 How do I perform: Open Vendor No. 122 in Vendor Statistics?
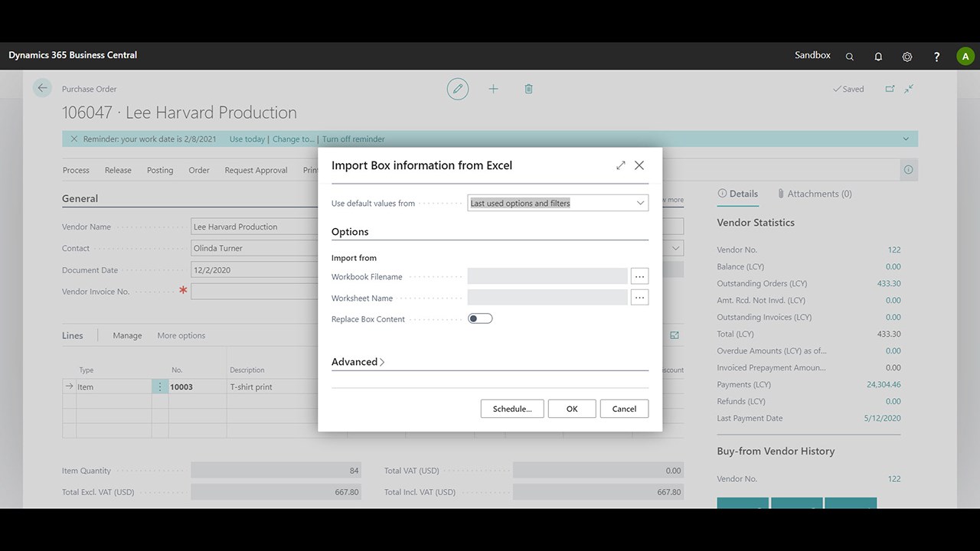[x=894, y=249]
